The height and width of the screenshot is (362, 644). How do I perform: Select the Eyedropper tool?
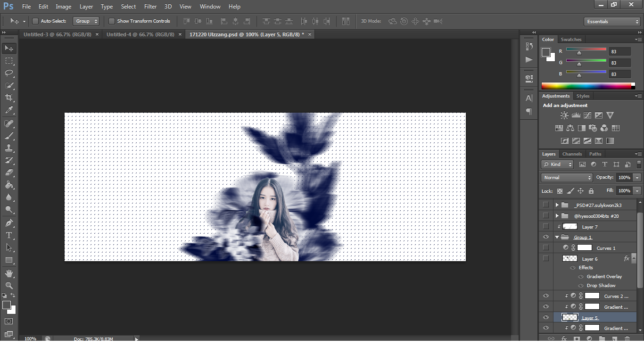click(x=9, y=110)
